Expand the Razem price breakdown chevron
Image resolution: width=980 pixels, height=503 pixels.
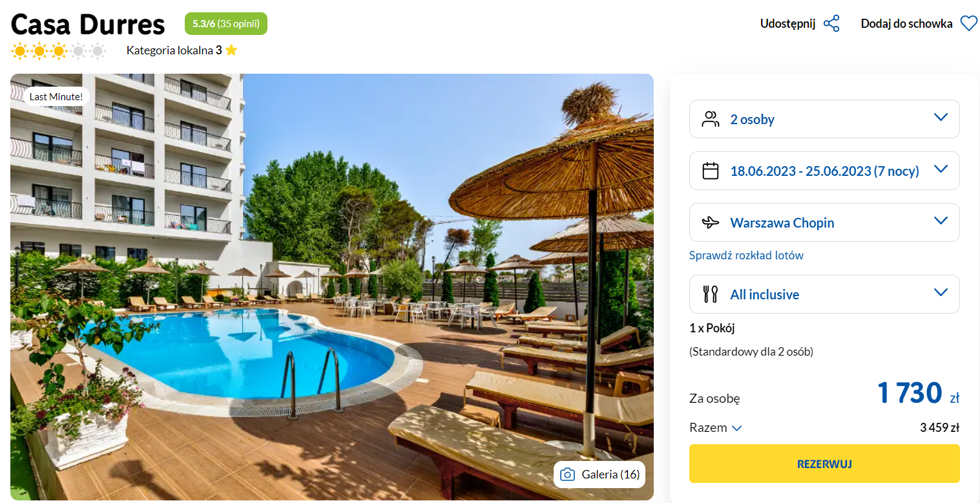coord(736,428)
